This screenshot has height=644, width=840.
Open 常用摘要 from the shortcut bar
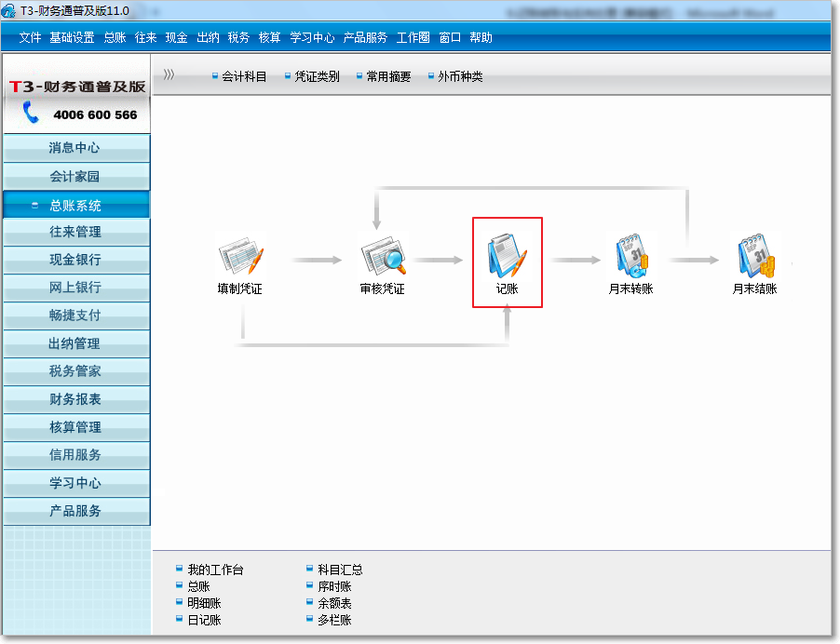[388, 77]
